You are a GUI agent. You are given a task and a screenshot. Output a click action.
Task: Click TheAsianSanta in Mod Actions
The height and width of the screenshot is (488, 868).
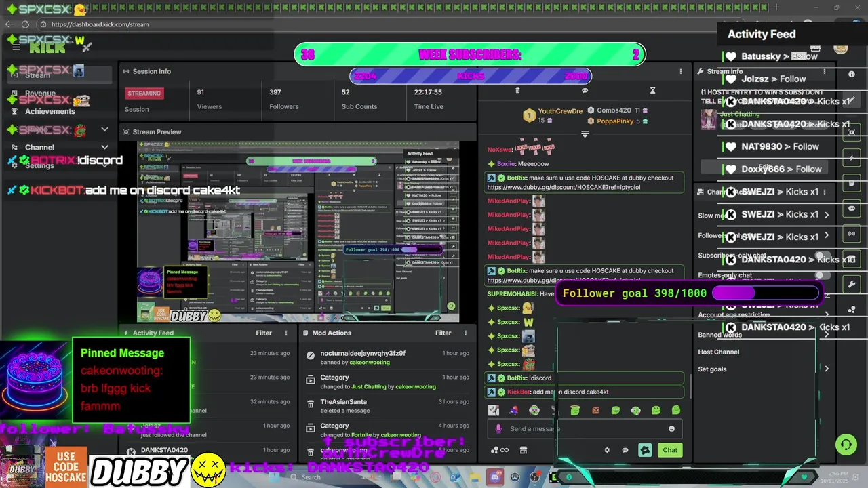[x=343, y=402]
